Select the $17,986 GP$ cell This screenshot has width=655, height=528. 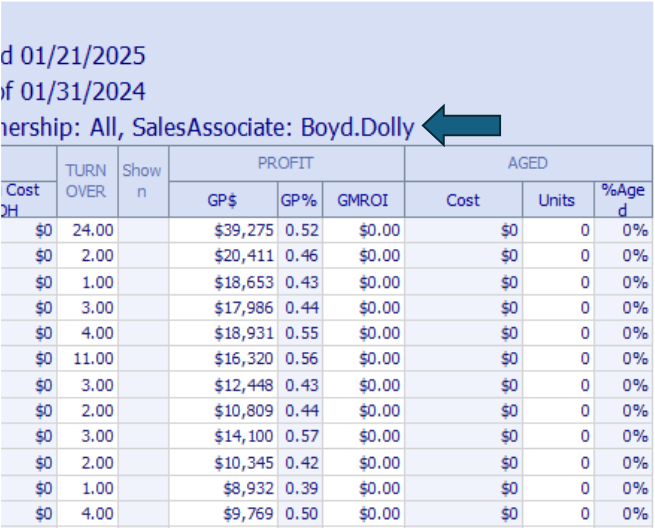[223, 308]
